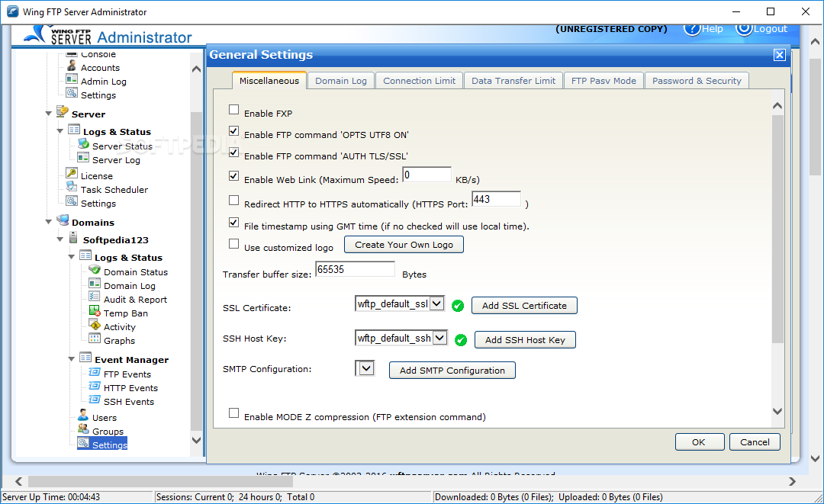Image resolution: width=824 pixels, height=504 pixels.
Task: Click the Server Log icon
Action: (83, 158)
